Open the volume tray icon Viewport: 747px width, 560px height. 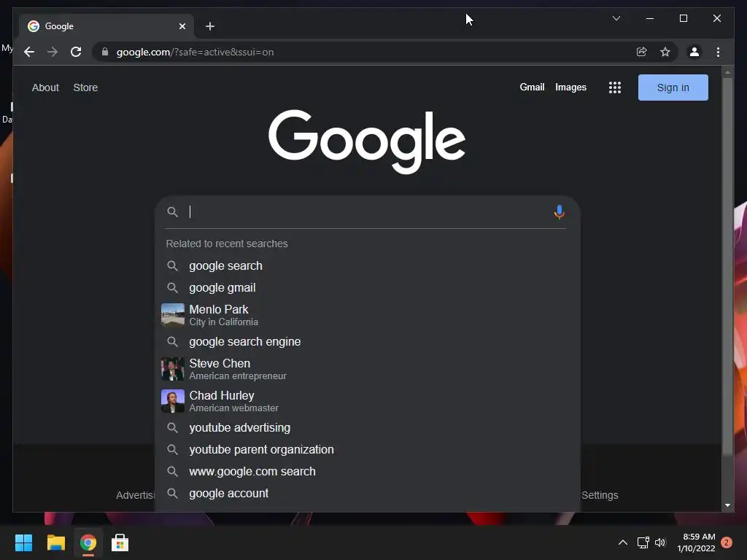(x=660, y=542)
